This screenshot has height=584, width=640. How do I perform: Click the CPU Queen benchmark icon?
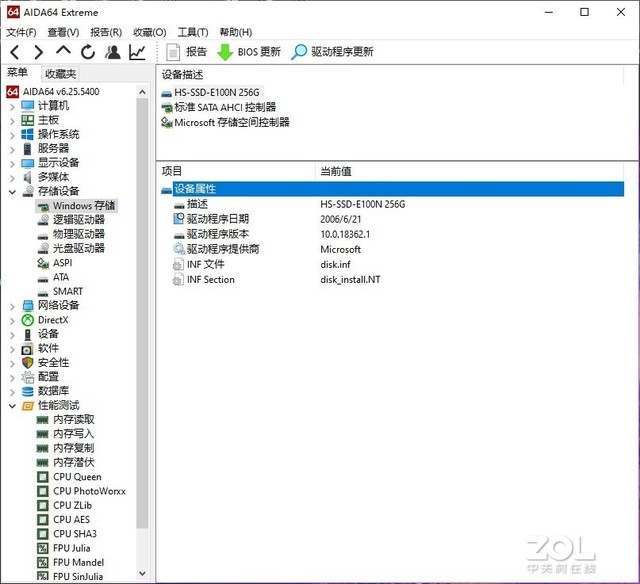pyautogui.click(x=42, y=477)
